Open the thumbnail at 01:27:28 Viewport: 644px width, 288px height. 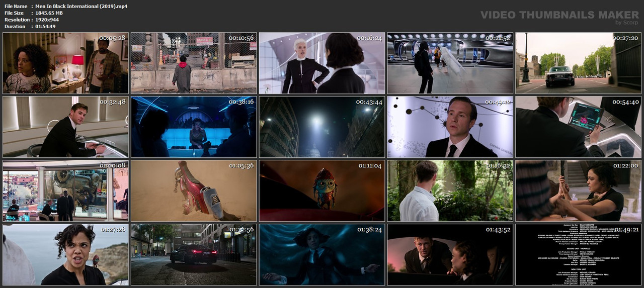pyautogui.click(x=65, y=255)
